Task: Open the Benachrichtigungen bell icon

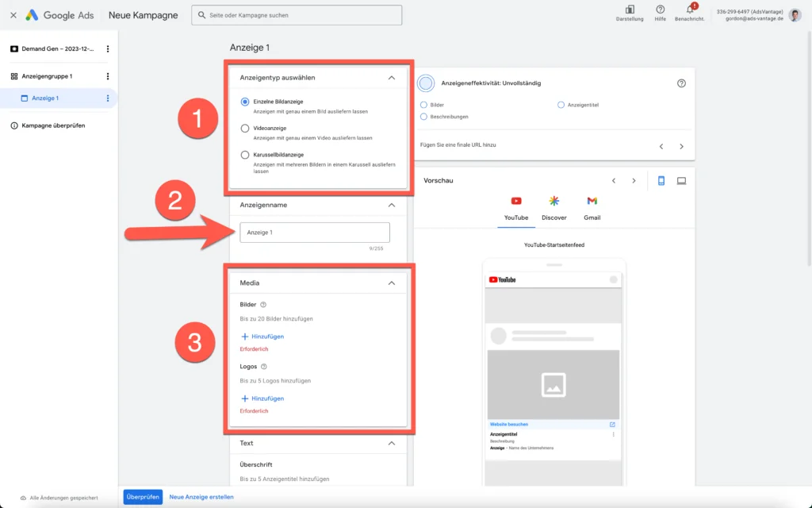Action: (691, 10)
